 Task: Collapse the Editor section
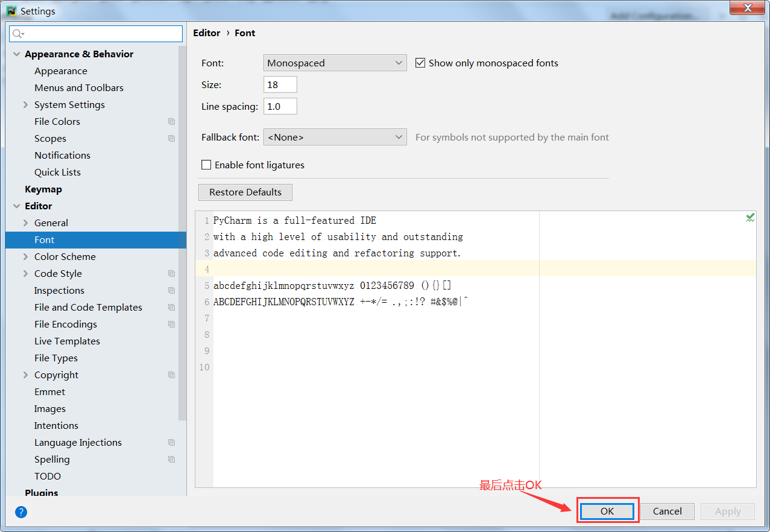point(16,206)
